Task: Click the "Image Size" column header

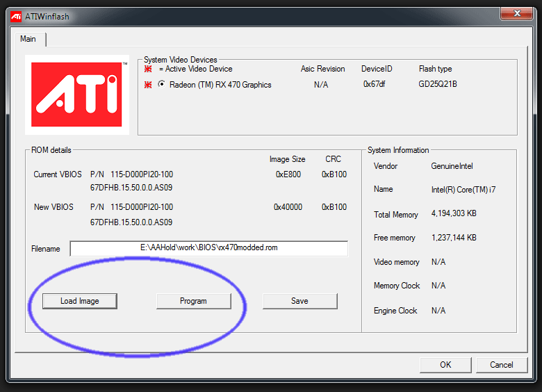Action: click(x=287, y=159)
